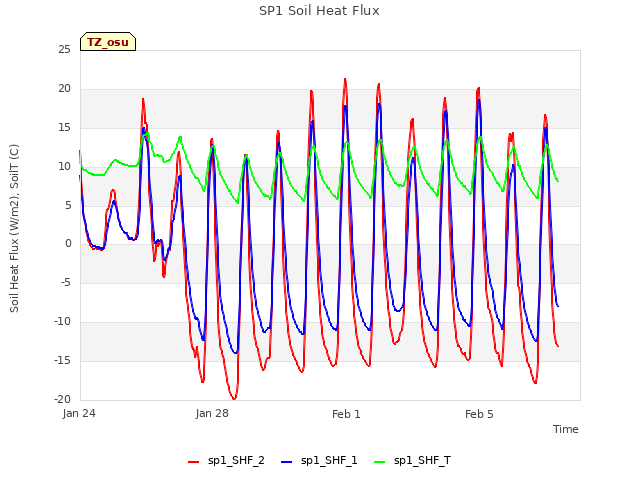Click the -20 y-axis tick label

[x=63, y=399]
